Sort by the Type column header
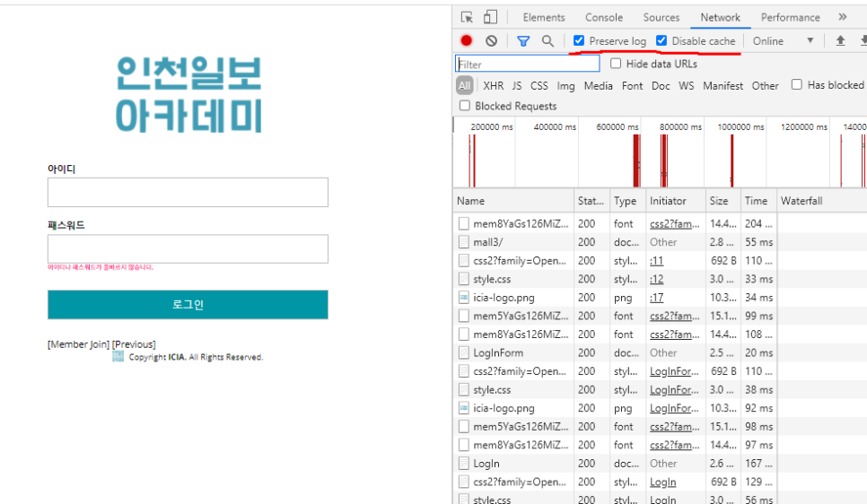The width and height of the screenshot is (867, 504). 627,201
